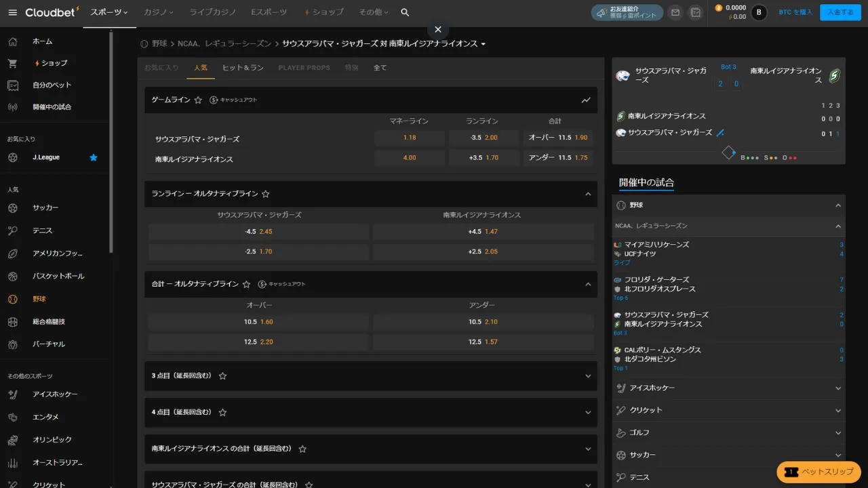Click the search magnifier icon in top navigation
This screenshot has height=488, width=868.
405,12
